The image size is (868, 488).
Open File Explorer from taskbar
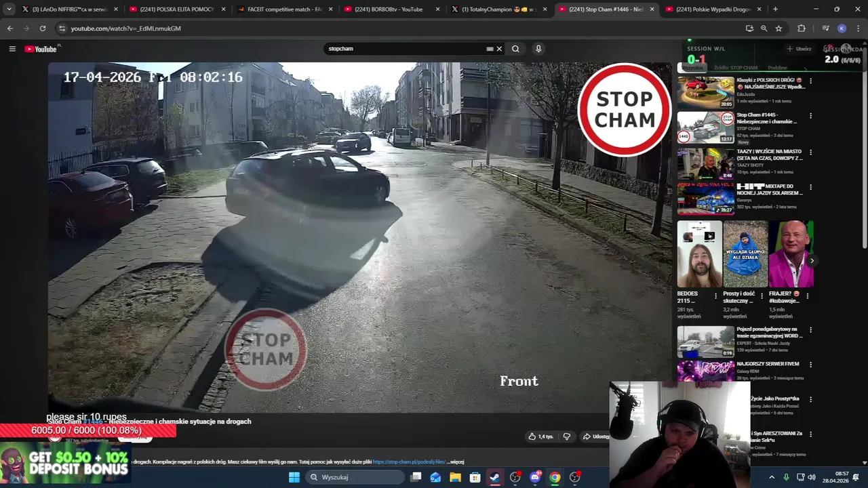(455, 477)
